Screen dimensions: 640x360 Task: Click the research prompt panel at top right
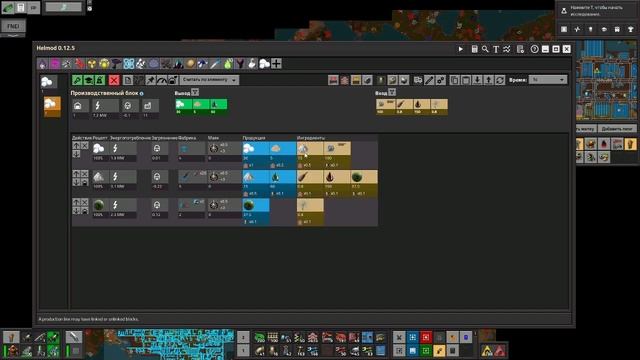[x=597, y=11]
